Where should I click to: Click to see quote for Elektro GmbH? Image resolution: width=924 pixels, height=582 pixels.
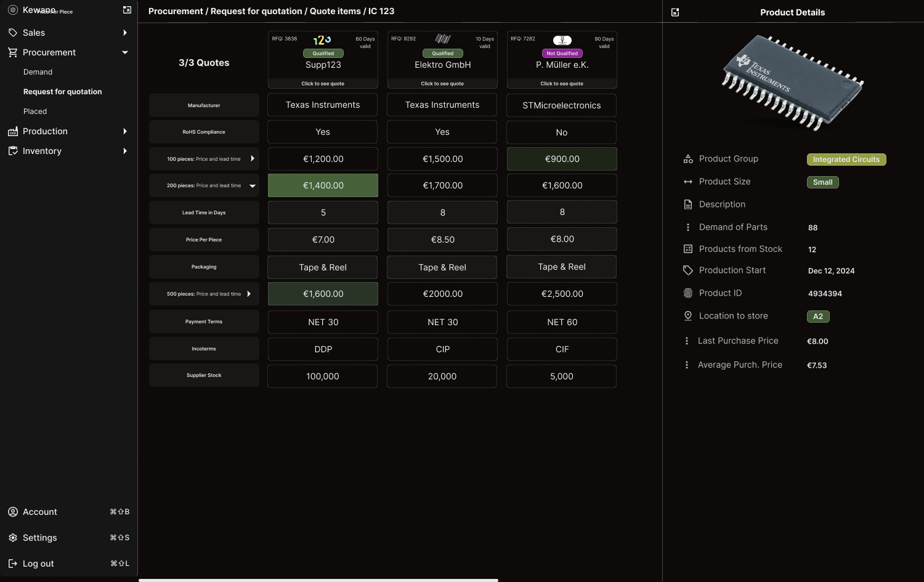pyautogui.click(x=442, y=84)
